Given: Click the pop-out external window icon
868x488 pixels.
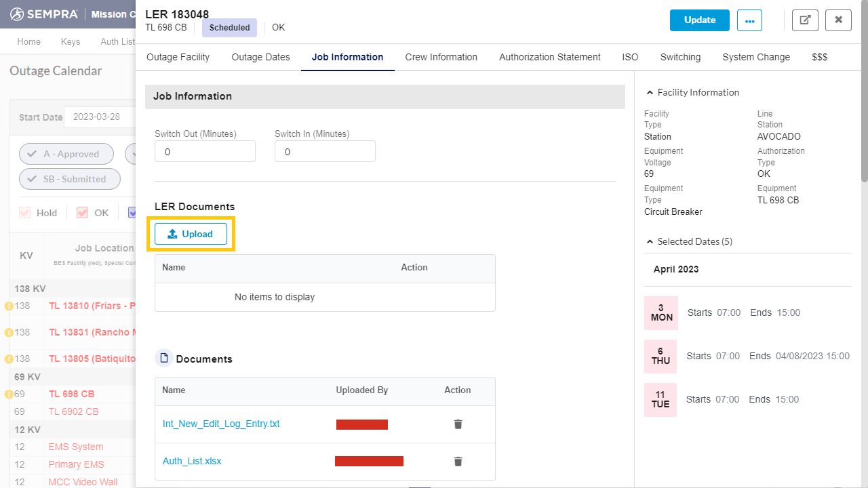Looking at the screenshot, I should click(805, 20).
